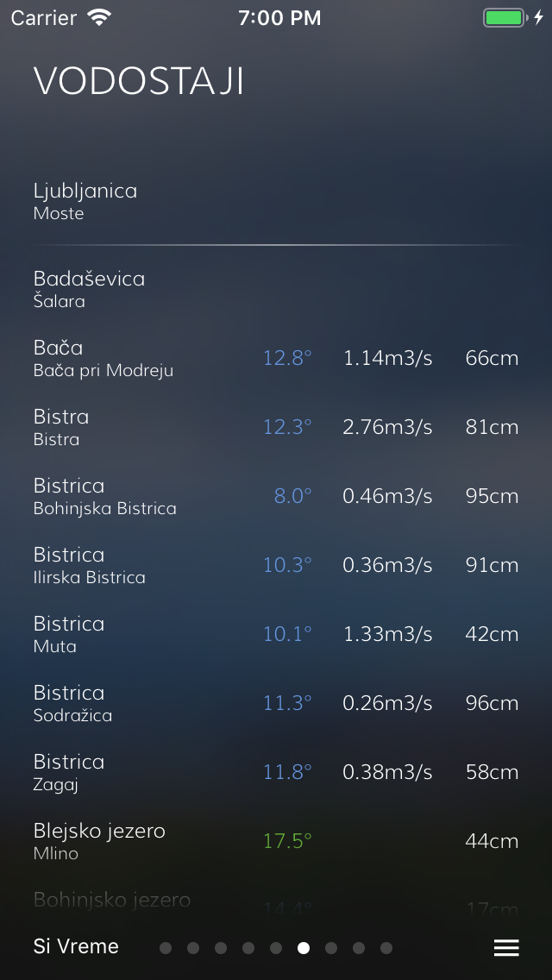Open the hamburger menu icon
The image size is (552, 980).
[x=506, y=948]
